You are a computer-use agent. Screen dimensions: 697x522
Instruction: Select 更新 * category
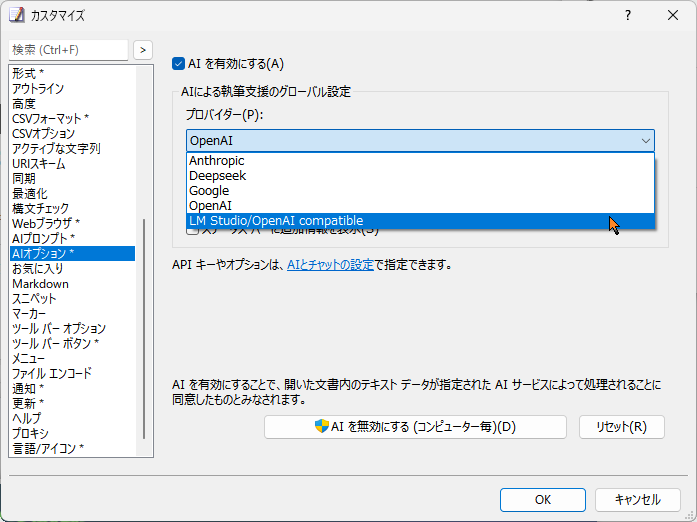pos(72,404)
